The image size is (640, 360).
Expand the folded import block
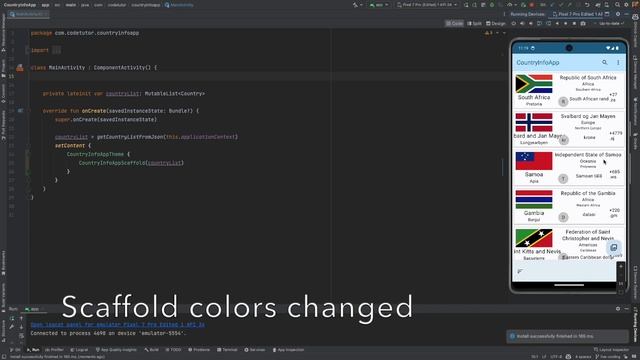coord(56,50)
